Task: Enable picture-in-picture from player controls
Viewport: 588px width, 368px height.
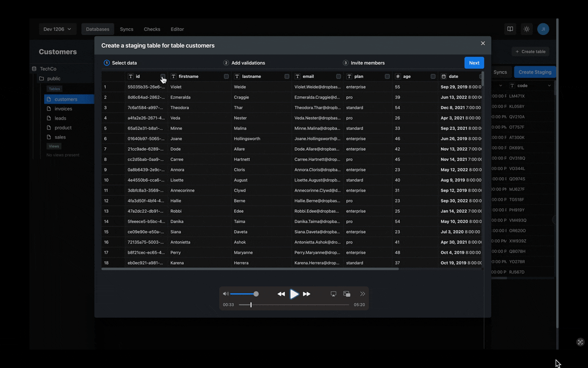Action: (347, 294)
